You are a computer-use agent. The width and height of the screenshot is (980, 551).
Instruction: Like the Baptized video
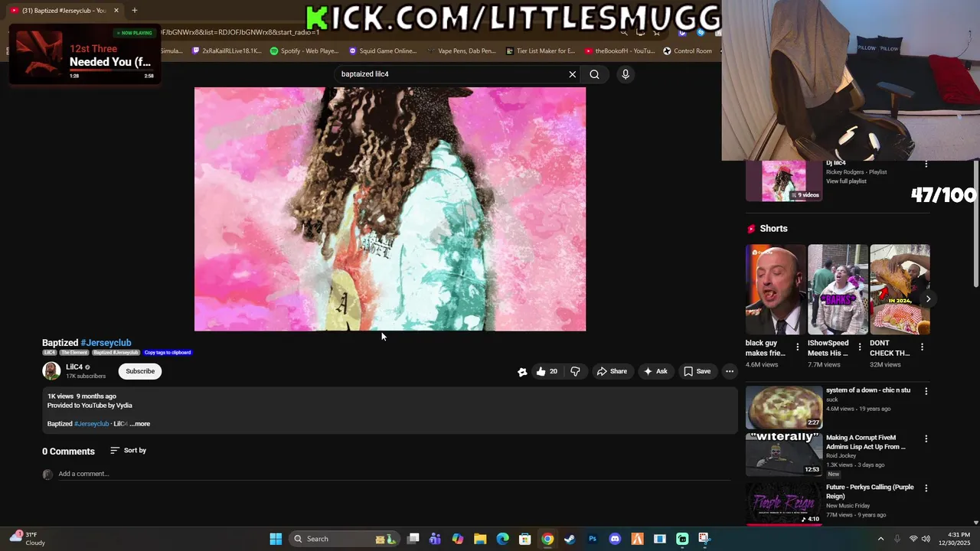pyautogui.click(x=547, y=371)
